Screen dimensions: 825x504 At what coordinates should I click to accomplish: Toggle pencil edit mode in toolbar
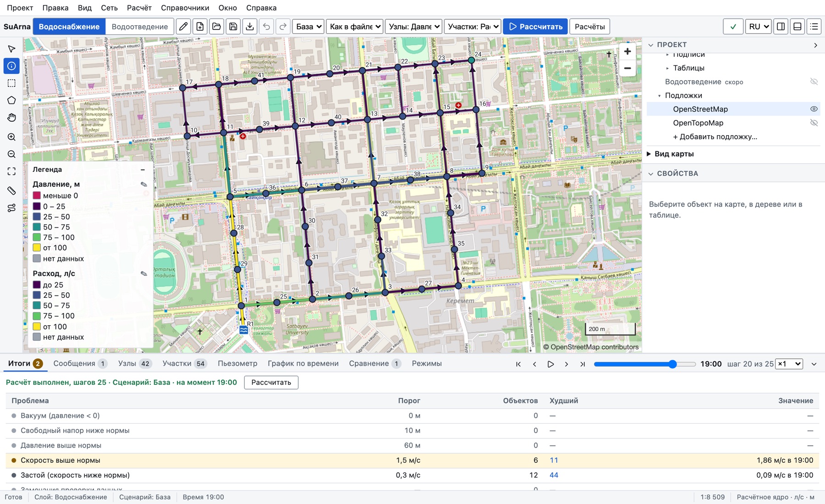click(183, 27)
